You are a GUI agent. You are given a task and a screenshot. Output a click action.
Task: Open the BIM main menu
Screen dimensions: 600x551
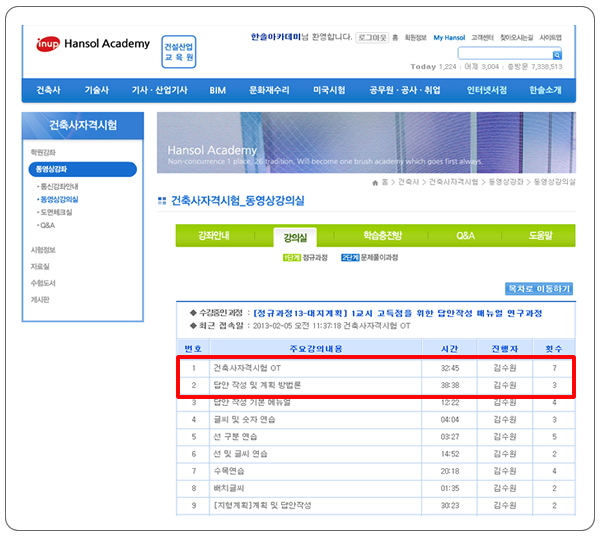(217, 91)
